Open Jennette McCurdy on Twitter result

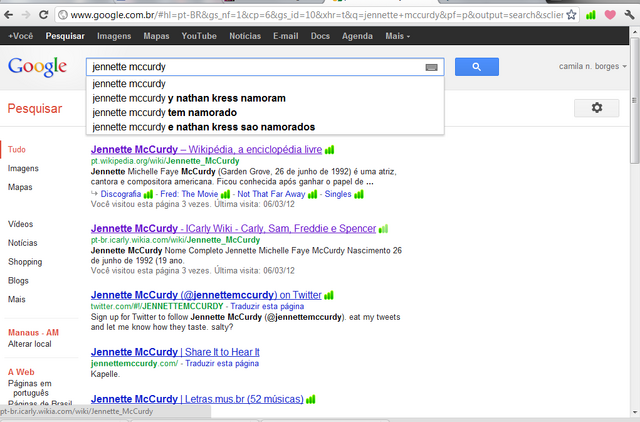[206, 295]
